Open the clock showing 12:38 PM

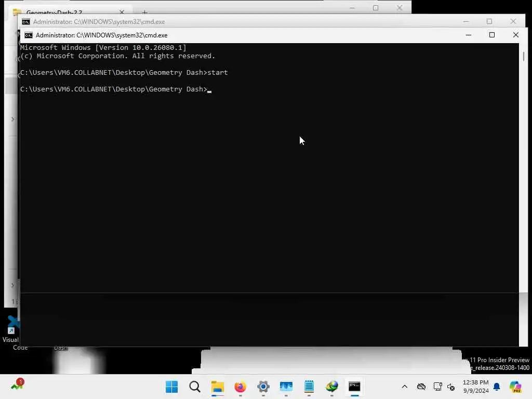click(476, 387)
